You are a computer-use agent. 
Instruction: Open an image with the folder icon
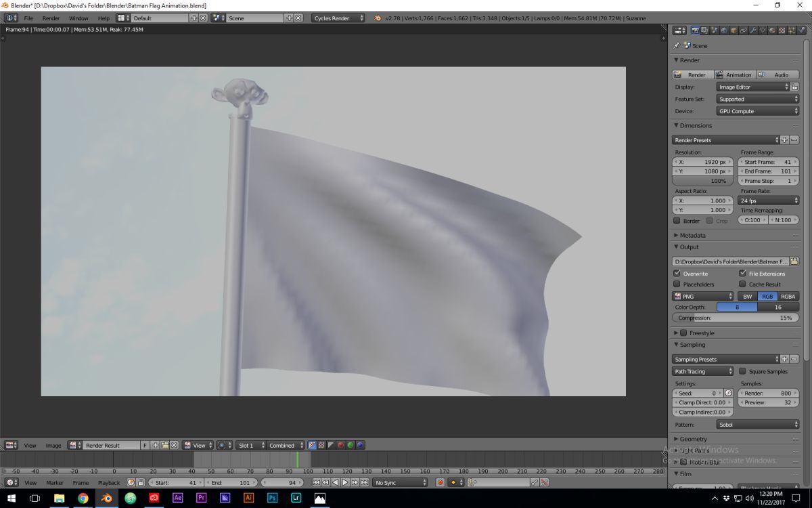click(x=164, y=445)
